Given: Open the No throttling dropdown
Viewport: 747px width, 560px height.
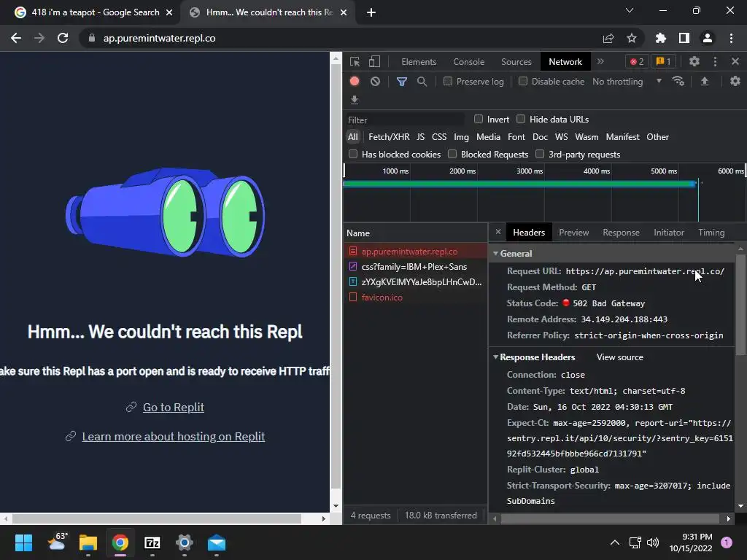Looking at the screenshot, I should click(627, 82).
